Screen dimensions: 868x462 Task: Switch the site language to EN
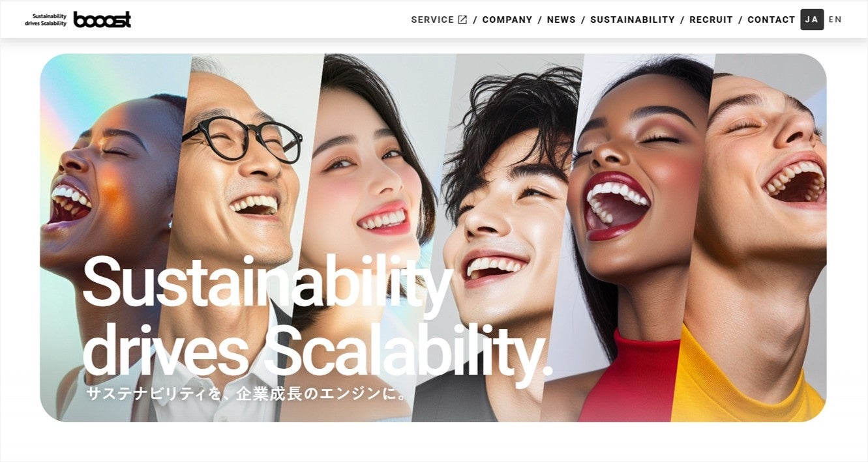pyautogui.click(x=835, y=20)
